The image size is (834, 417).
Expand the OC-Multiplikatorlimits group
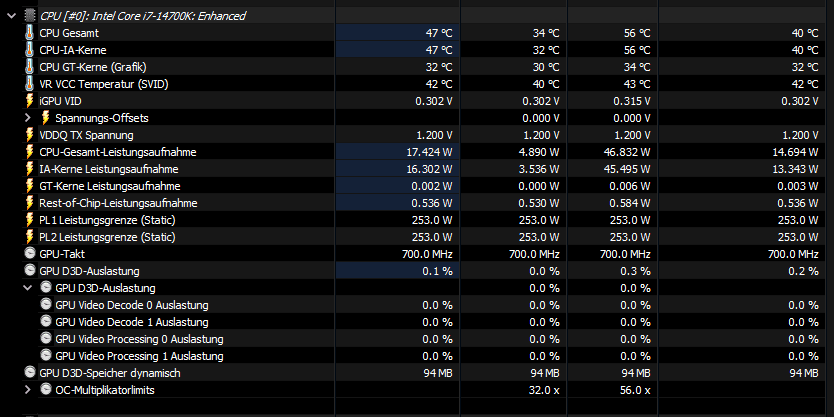point(28,390)
